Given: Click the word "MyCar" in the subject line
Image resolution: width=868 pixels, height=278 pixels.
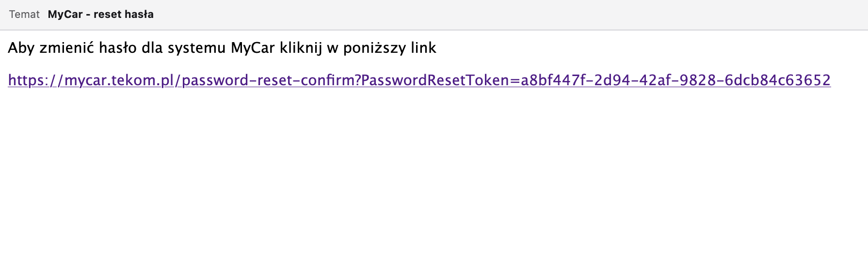Looking at the screenshot, I should pos(65,15).
